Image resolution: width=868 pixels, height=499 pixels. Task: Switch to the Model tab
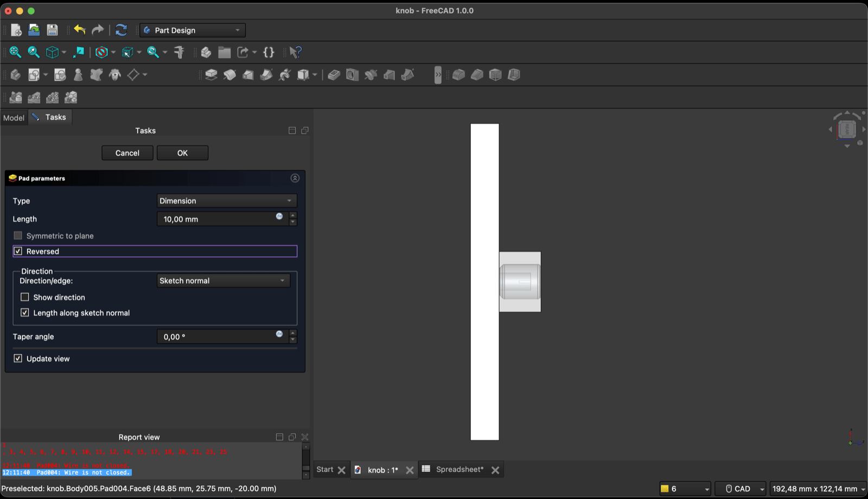click(14, 118)
